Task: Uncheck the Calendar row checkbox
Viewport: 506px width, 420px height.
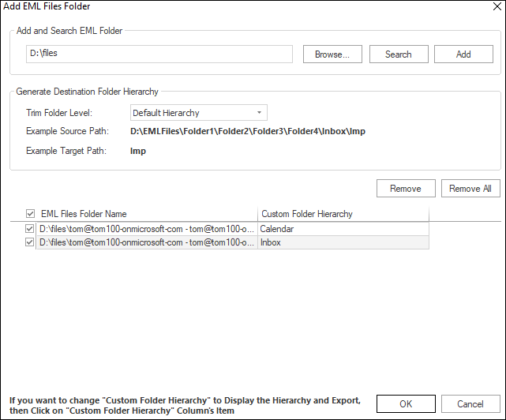Action: pyautogui.click(x=30, y=229)
